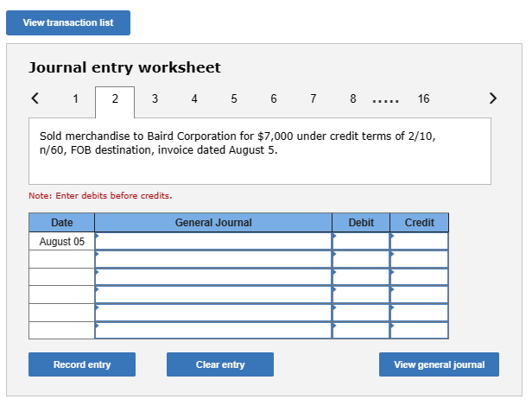Click the Credit field in fourth row
Screen dimensions: 532x418
click(420, 294)
